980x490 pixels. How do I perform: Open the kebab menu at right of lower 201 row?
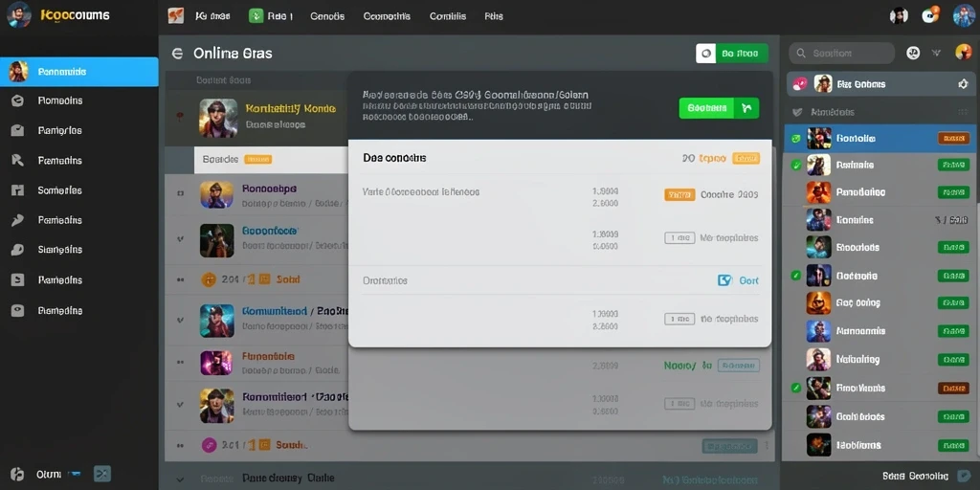(767, 446)
